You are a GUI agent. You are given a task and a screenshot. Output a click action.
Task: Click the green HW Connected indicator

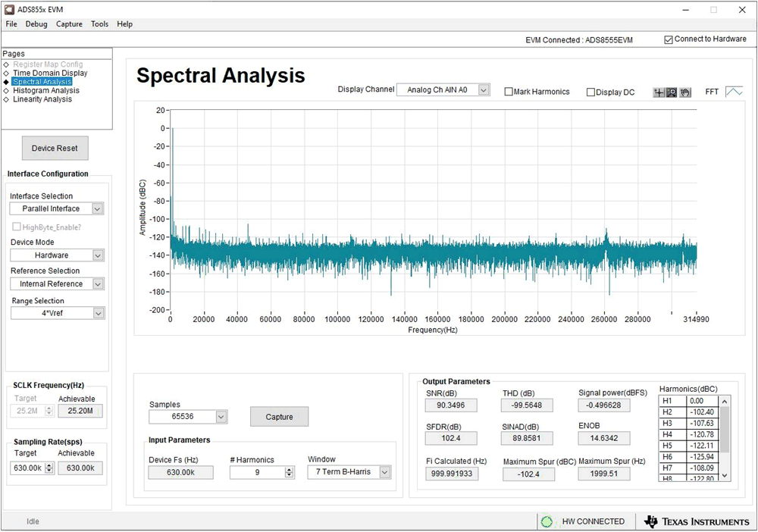[x=547, y=521]
